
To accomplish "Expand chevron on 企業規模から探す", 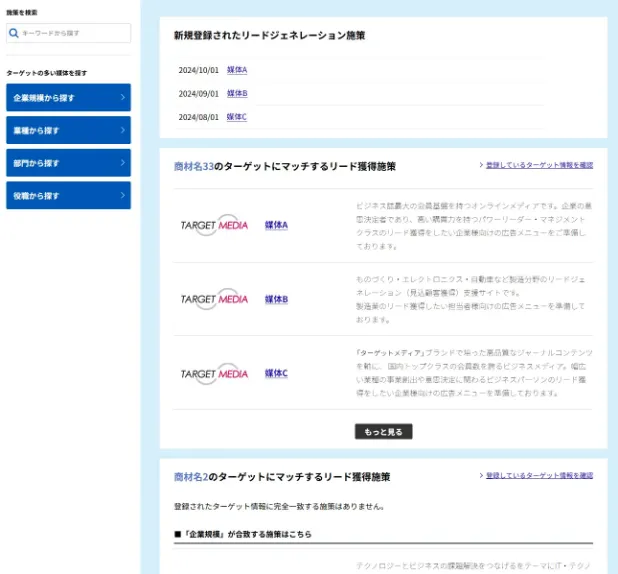I will (x=123, y=97).
